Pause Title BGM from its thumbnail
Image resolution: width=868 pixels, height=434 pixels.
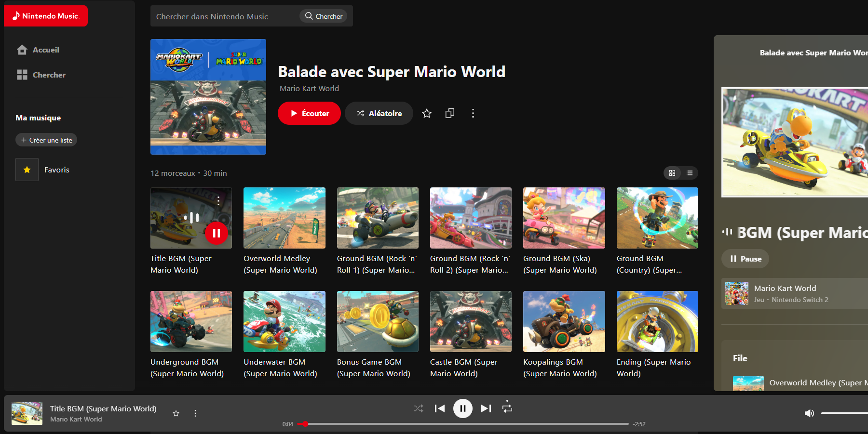[x=217, y=233]
